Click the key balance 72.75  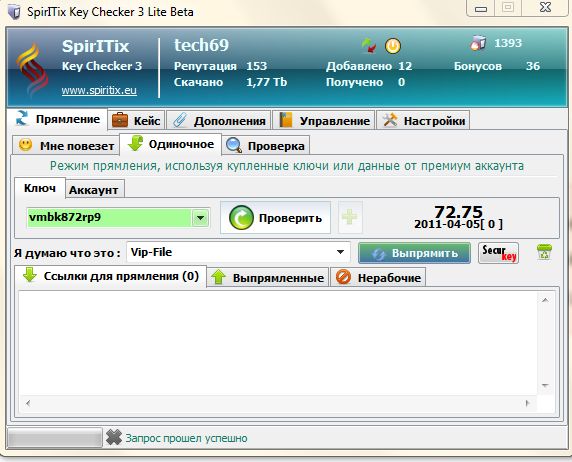pos(459,211)
